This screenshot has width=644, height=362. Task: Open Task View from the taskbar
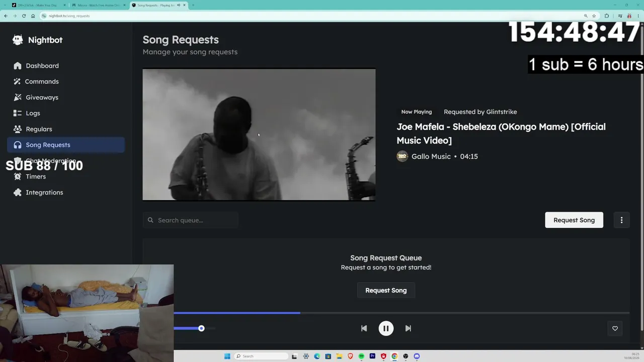[x=294, y=356]
